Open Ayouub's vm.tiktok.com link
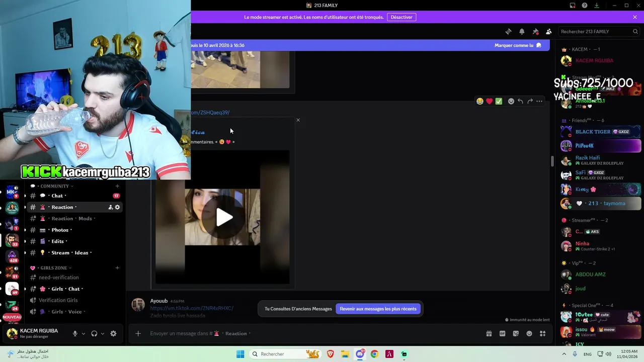This screenshot has height=362, width=644. coord(192,308)
